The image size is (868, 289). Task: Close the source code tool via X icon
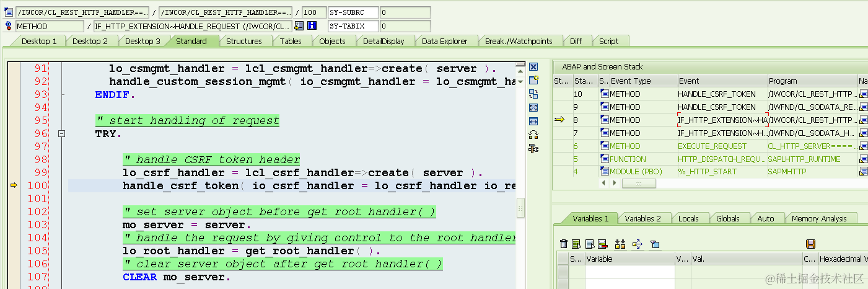click(533, 67)
